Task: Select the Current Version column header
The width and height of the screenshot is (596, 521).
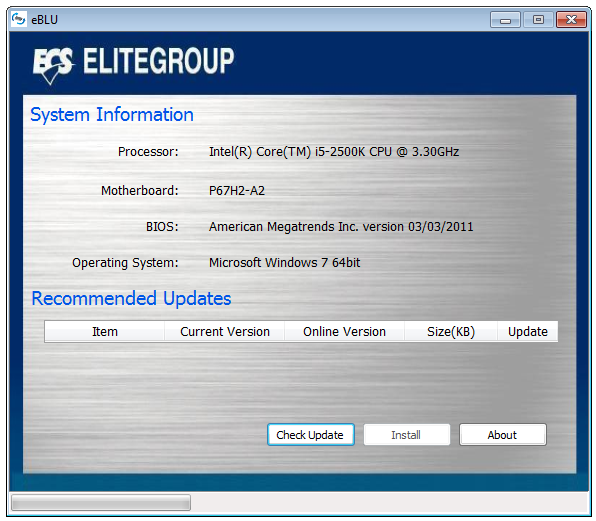Action: pos(225,331)
